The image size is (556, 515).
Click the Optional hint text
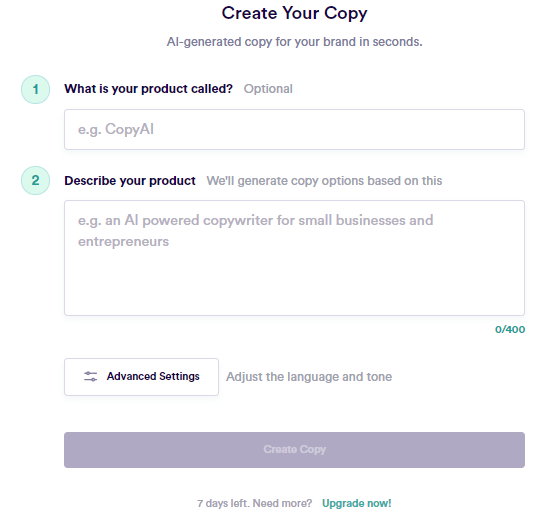click(x=268, y=89)
